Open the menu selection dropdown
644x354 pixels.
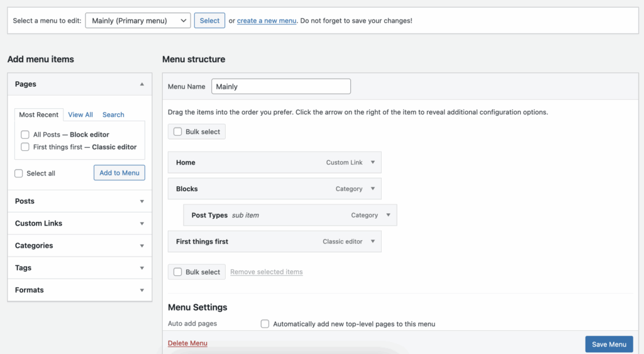(x=138, y=21)
